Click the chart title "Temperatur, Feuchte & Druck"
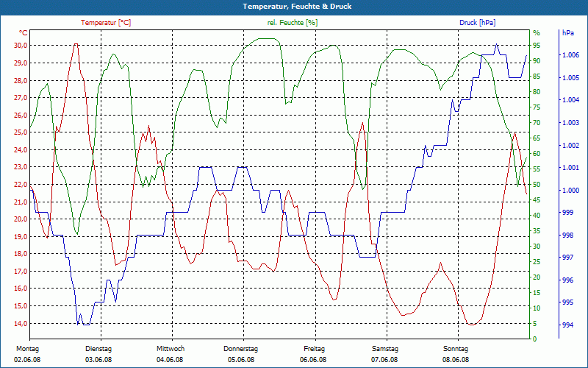Screen dimensions: 588x368 (297, 7)
